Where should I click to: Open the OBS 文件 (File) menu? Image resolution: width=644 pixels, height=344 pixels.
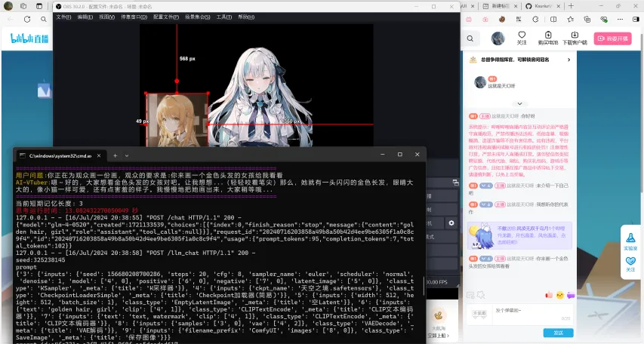63,16
